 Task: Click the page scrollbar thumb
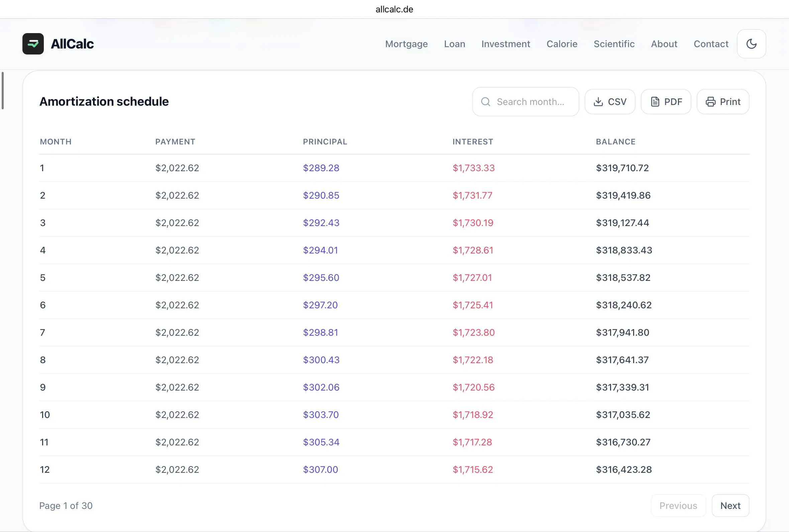(x=3, y=90)
